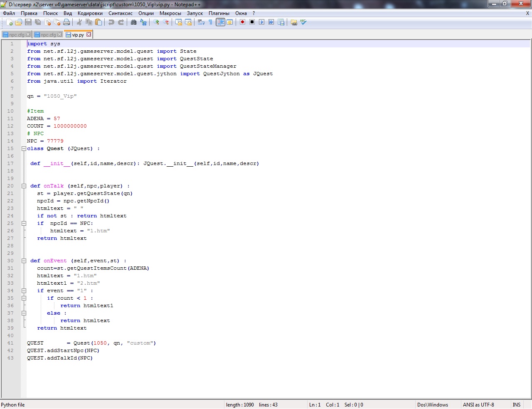The width and height of the screenshot is (532, 409).
Task: Open the Поиск menu
Action: [51, 13]
